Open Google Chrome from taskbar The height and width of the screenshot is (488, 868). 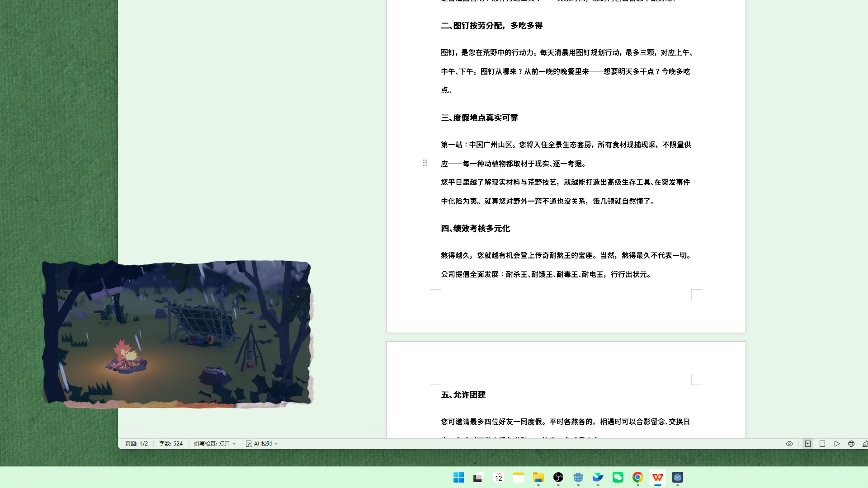tap(637, 478)
